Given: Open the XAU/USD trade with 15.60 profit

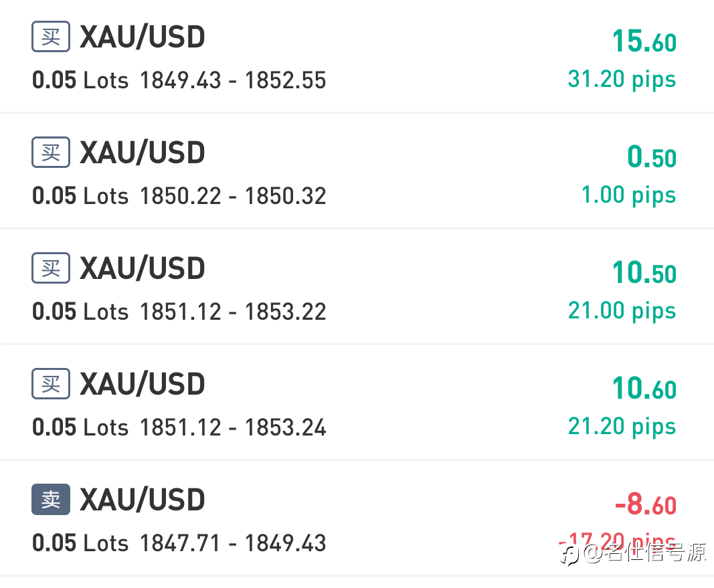Looking at the screenshot, I should tap(357, 56).
